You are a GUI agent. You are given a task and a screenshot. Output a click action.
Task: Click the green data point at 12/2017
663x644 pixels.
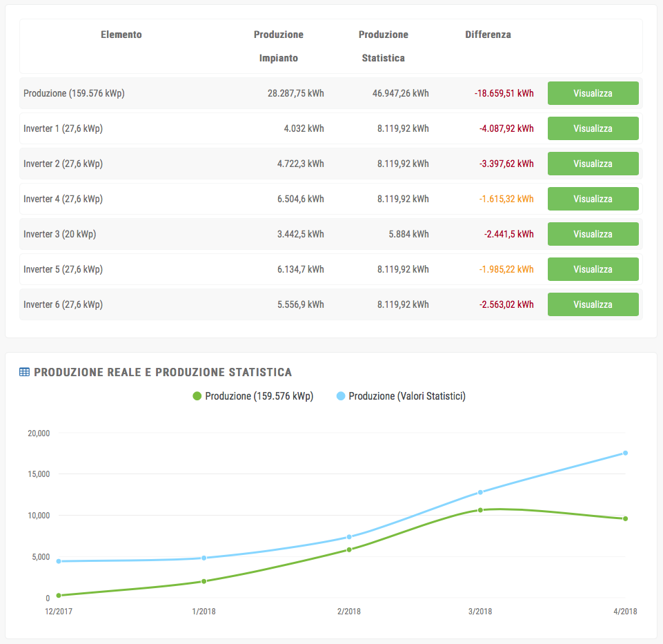(x=59, y=595)
